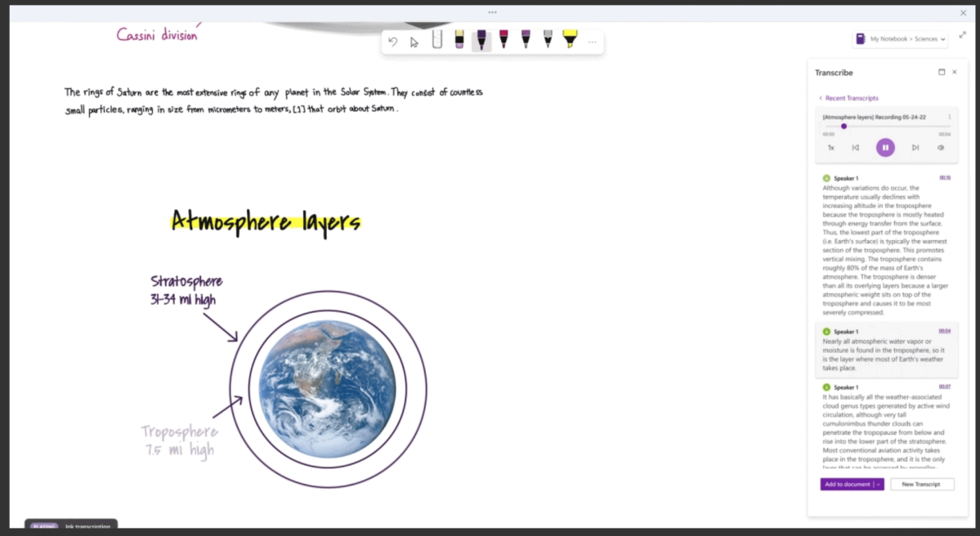Click the Speaker 1 avatar above 'Although variations'
Screen dimensions: 980x536
pyautogui.click(x=826, y=178)
